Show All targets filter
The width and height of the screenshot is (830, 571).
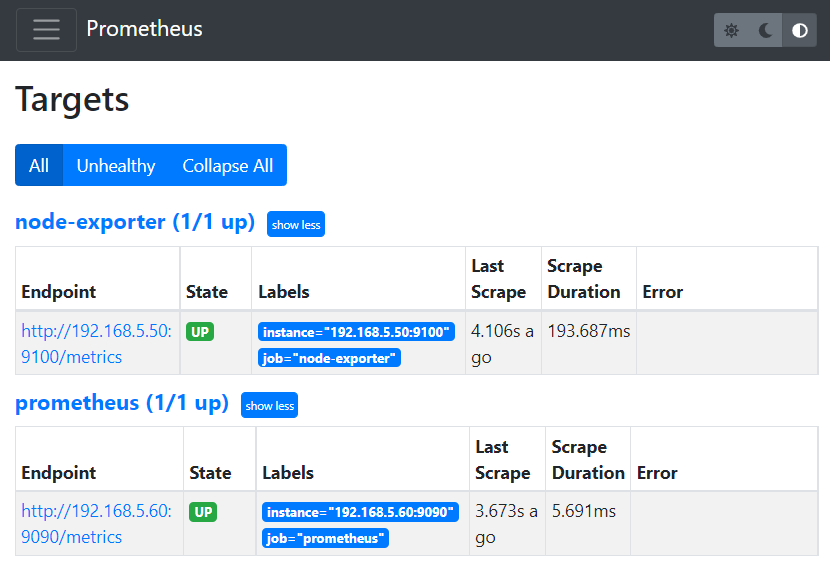click(x=39, y=165)
